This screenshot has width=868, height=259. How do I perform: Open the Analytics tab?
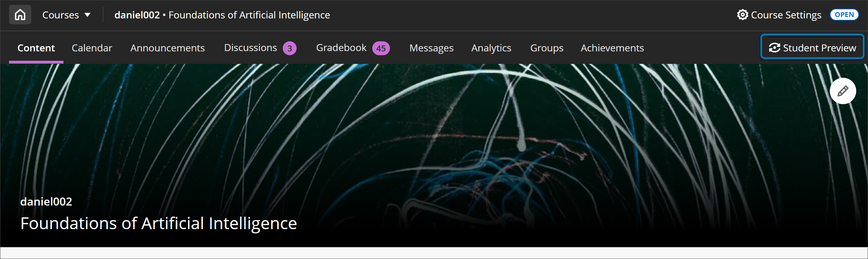(x=491, y=48)
